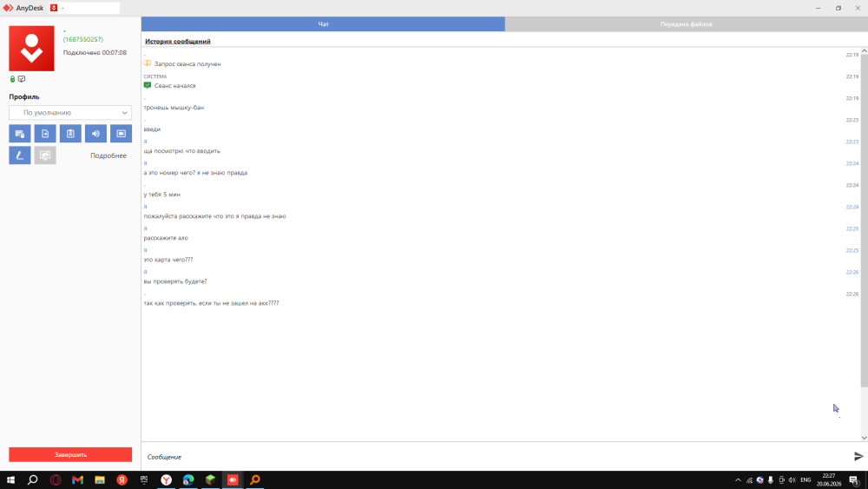Click the red Завершить button

70,454
